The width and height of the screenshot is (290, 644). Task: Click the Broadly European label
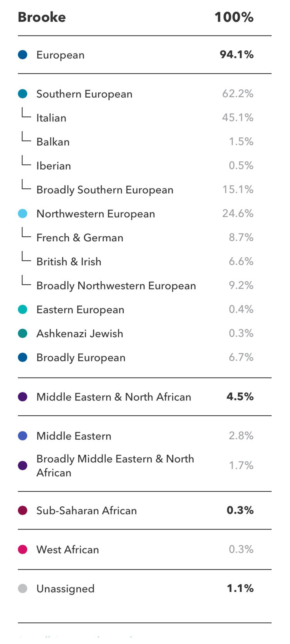pyautogui.click(x=81, y=358)
